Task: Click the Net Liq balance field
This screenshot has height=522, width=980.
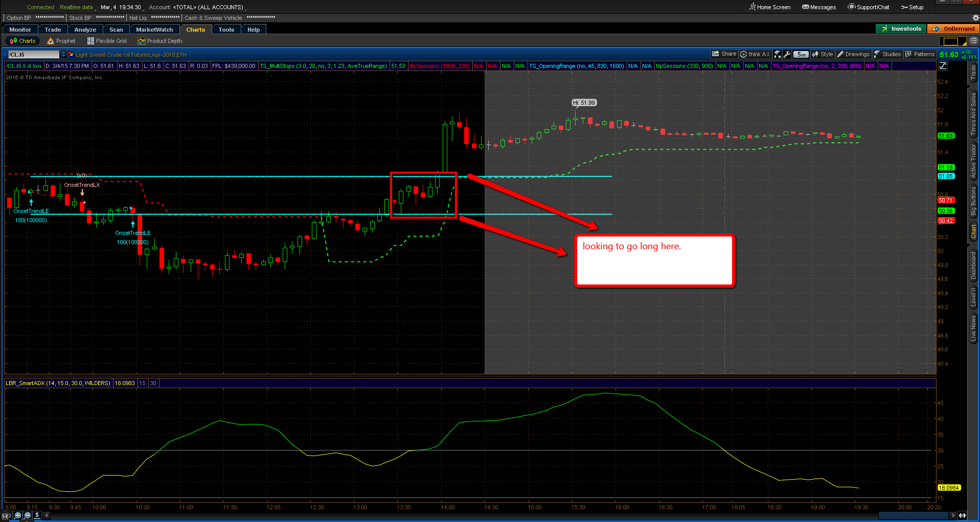Action: click(x=154, y=18)
